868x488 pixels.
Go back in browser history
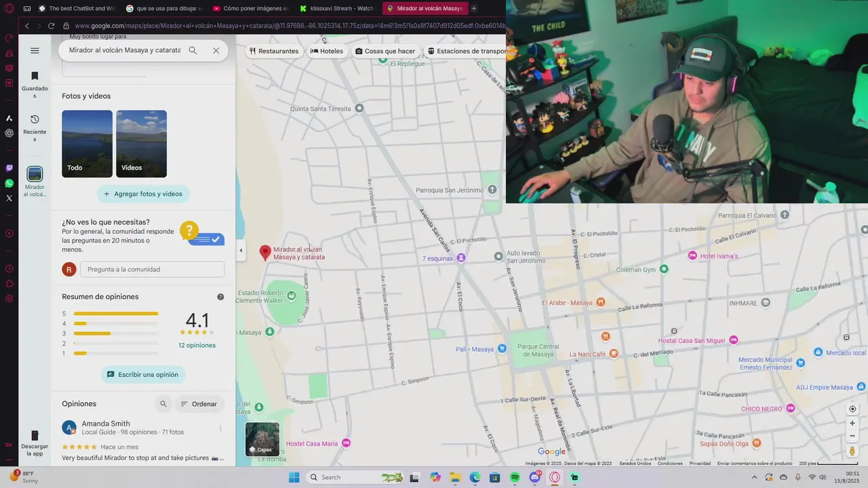tap(27, 26)
